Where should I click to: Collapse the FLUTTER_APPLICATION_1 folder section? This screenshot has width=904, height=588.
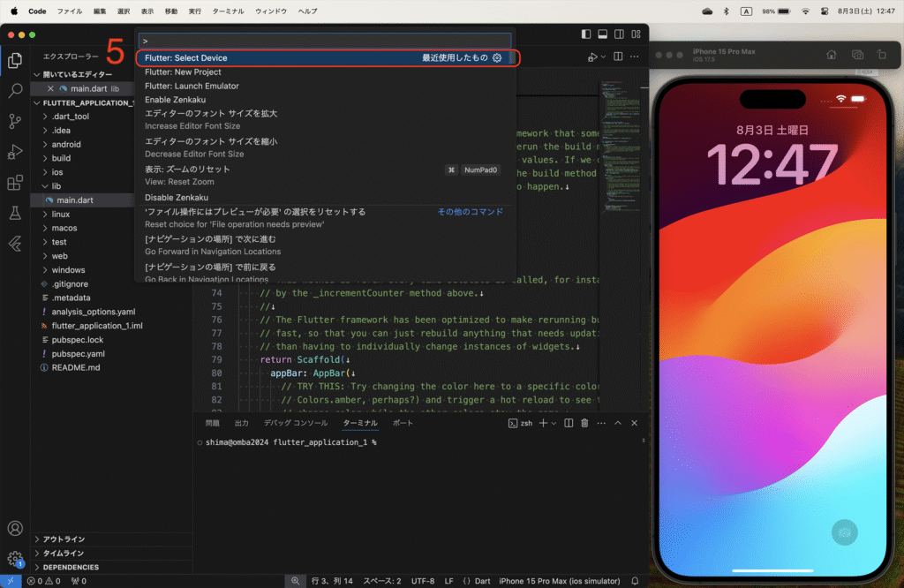(82, 102)
